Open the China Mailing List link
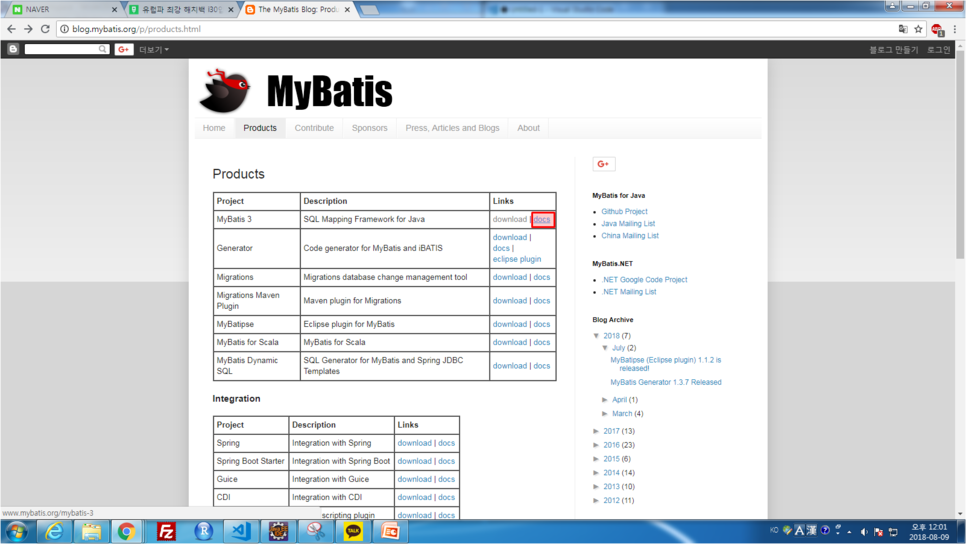Screen dimensions: 966x544 630,236
